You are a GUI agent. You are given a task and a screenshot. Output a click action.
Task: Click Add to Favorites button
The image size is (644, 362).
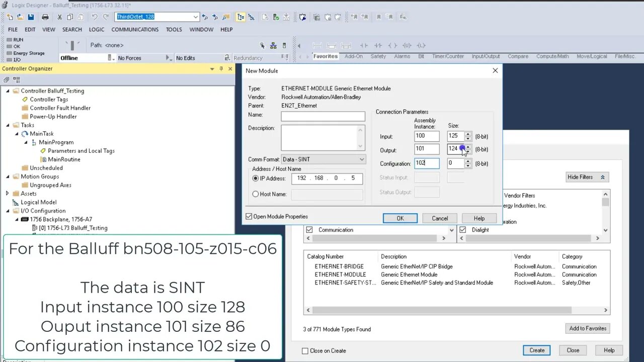[x=588, y=328]
